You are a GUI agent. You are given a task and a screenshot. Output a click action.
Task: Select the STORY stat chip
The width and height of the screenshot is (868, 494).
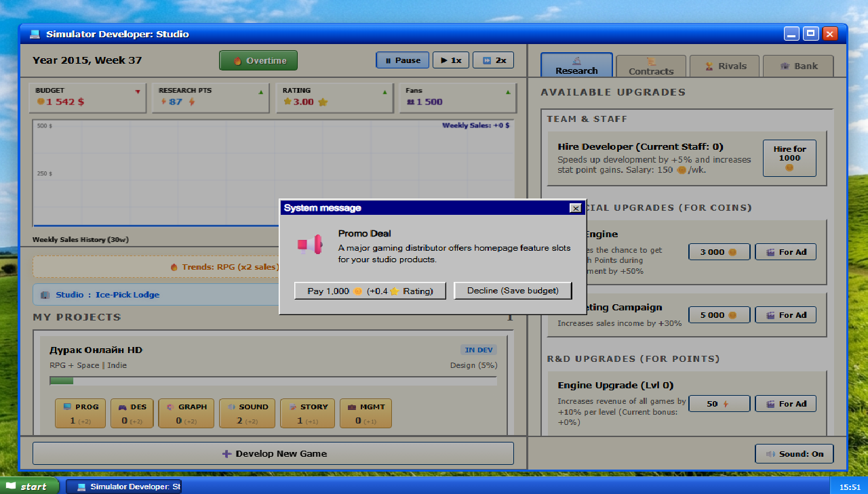coord(307,413)
